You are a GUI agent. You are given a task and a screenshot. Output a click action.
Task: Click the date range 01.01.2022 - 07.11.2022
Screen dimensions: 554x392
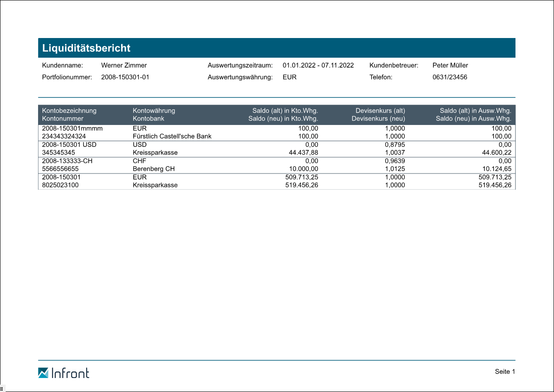318,66
